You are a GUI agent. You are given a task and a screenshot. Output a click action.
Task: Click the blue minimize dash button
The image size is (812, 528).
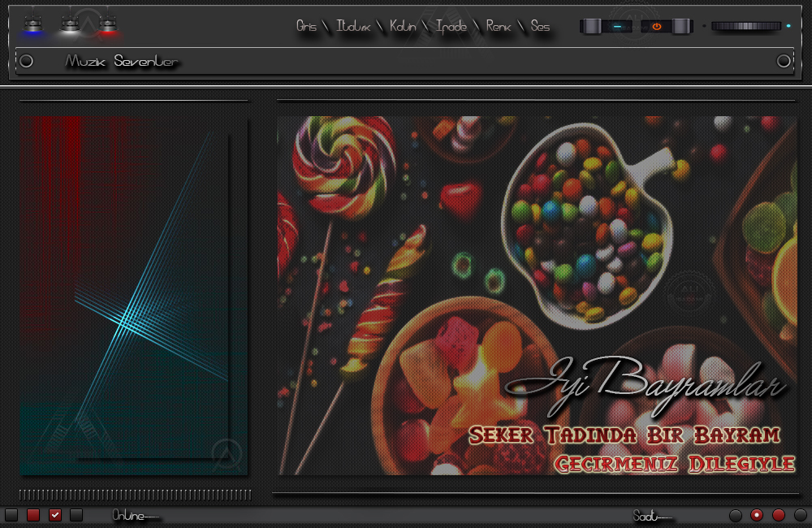coord(617,27)
